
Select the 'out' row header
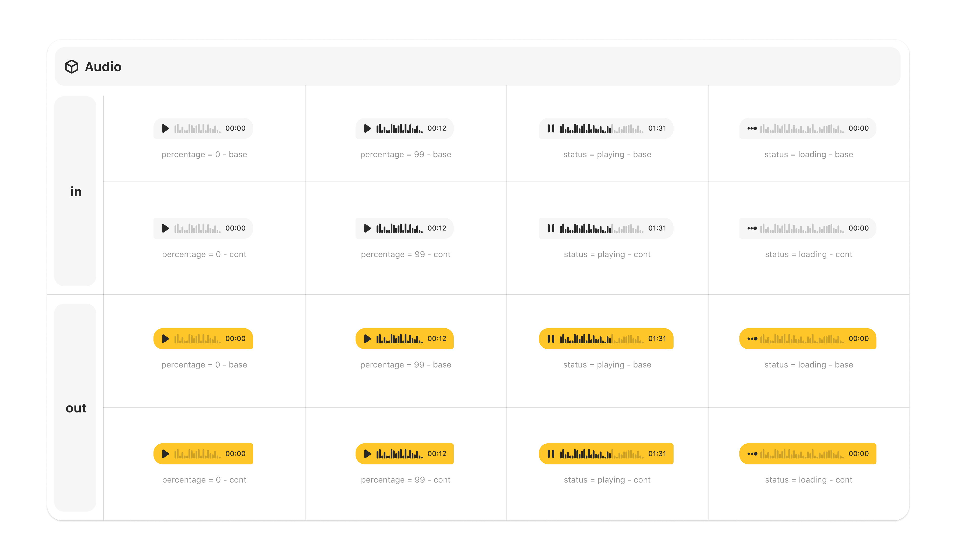pyautogui.click(x=75, y=408)
